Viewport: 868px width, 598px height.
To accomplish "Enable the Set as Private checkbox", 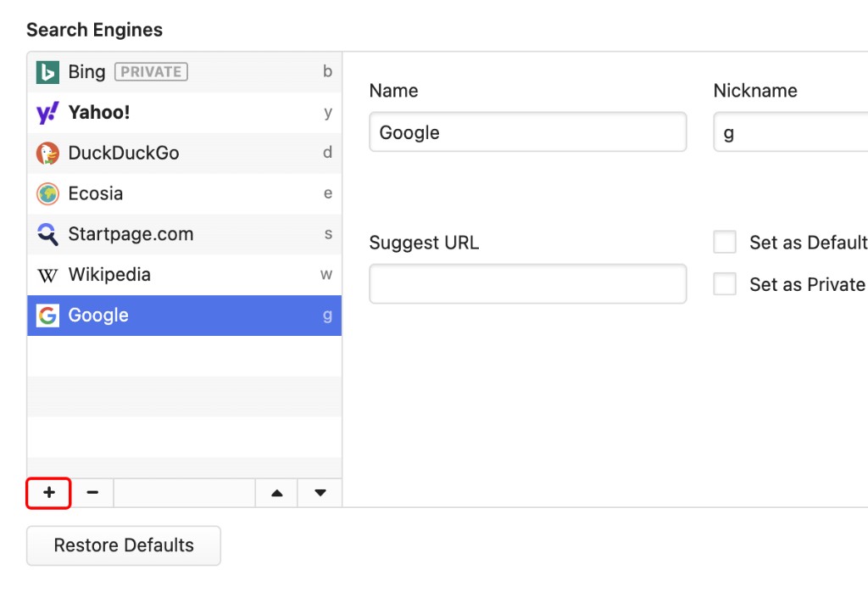I will point(725,284).
